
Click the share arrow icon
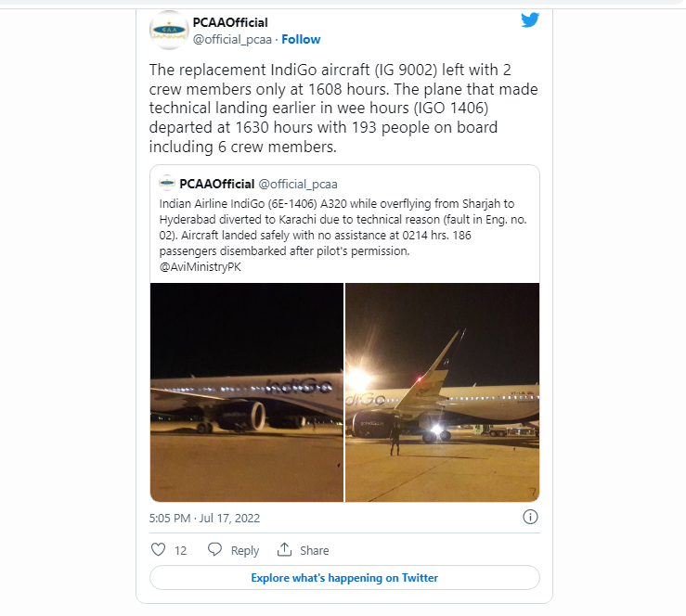[x=285, y=549]
